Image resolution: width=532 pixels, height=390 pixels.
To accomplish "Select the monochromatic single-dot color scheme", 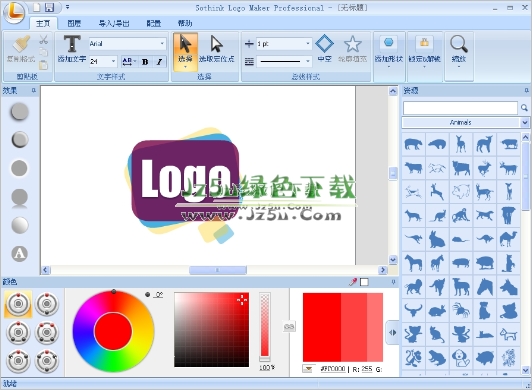I will (18, 304).
